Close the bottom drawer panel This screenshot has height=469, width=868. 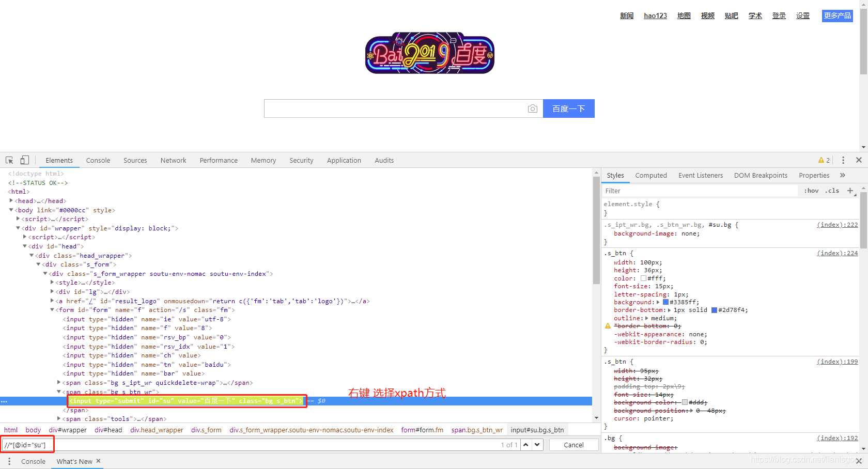859,461
